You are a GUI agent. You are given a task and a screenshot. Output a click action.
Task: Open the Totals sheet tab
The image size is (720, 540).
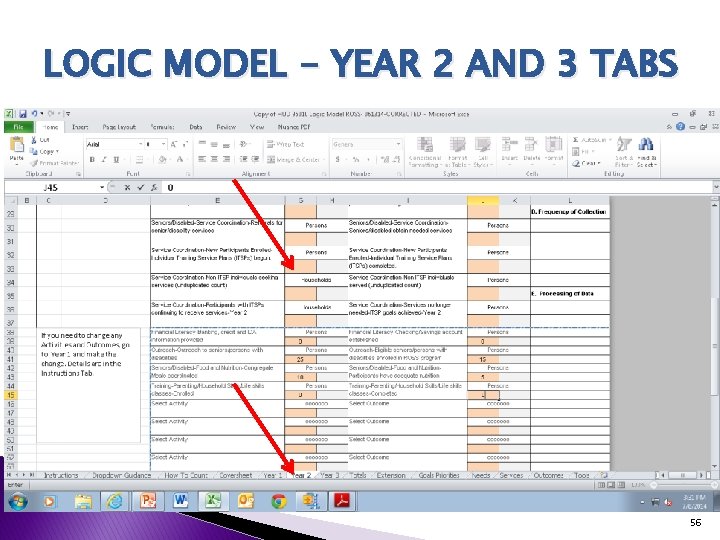[358, 475]
